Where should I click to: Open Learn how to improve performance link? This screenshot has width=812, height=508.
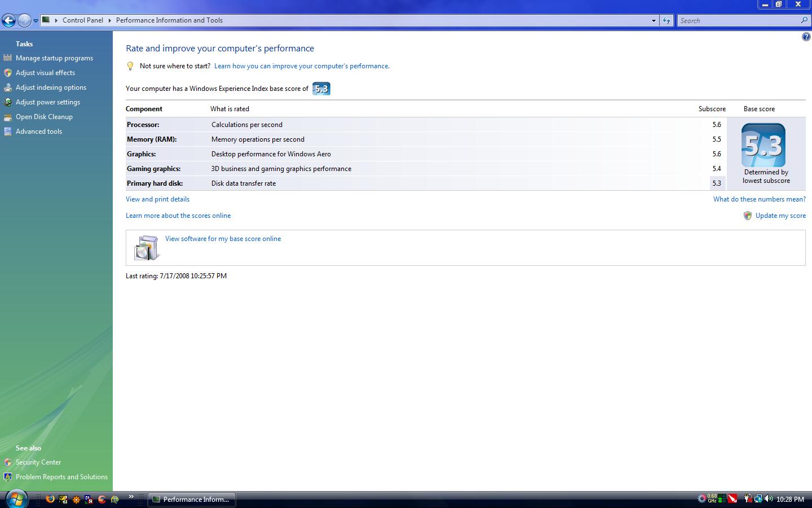302,66
